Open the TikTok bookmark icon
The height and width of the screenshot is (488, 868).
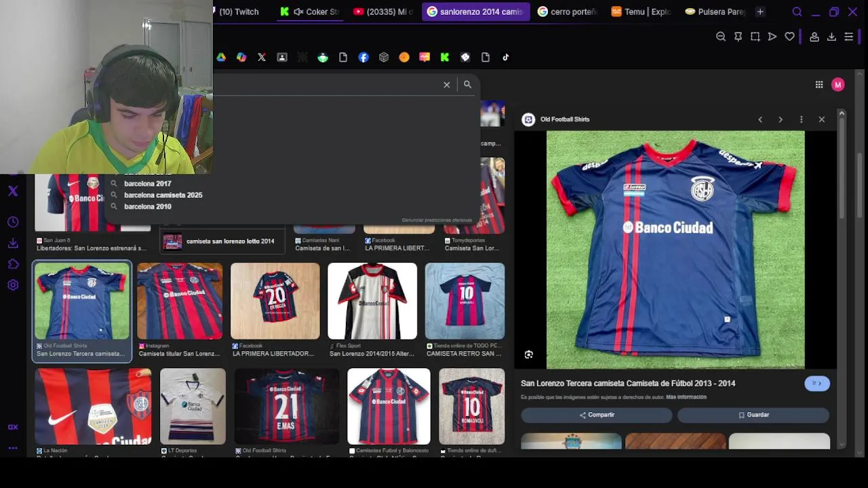[x=506, y=58]
